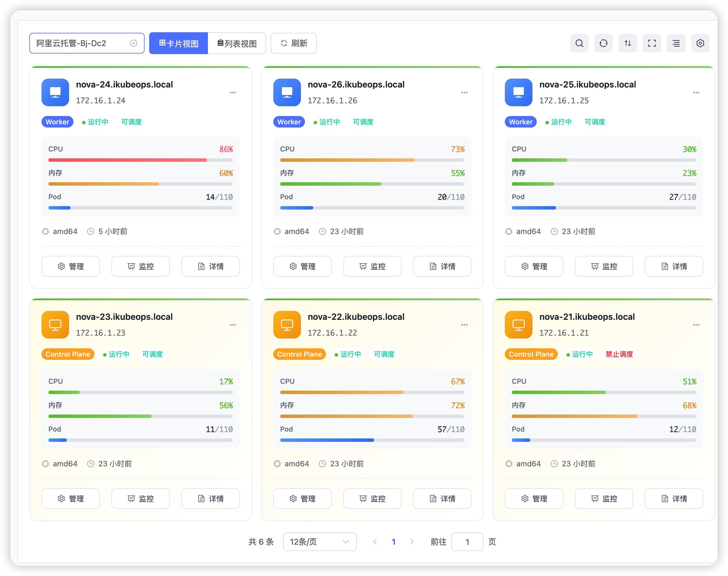Click 管理 button on nova-26 card
Screen dimensions: 728x576
[x=302, y=266]
